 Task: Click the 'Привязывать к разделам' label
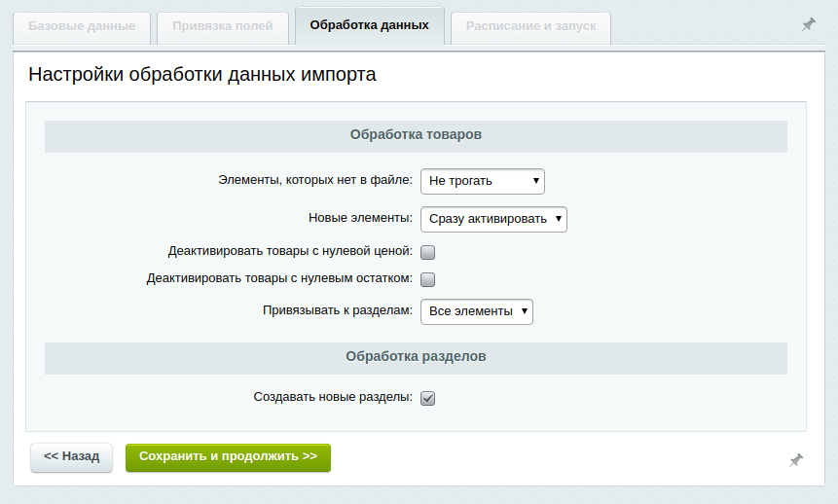click(337, 311)
